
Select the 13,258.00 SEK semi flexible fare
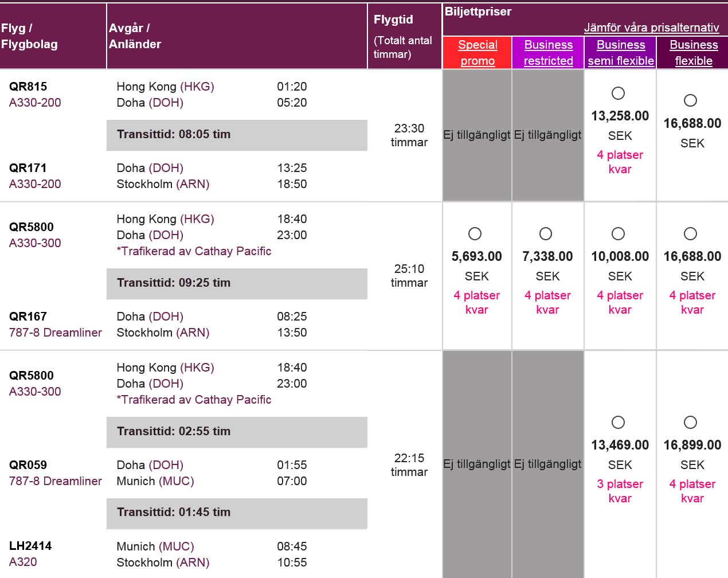click(x=618, y=93)
